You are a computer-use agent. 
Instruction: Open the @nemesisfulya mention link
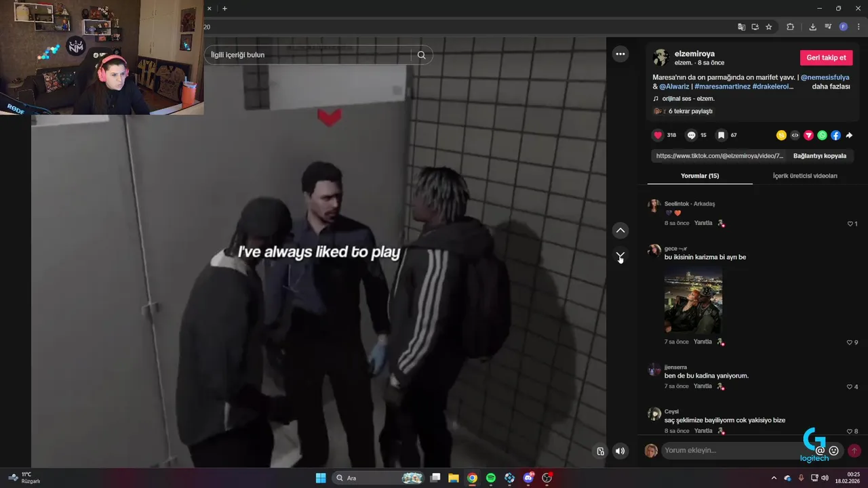coord(825,77)
